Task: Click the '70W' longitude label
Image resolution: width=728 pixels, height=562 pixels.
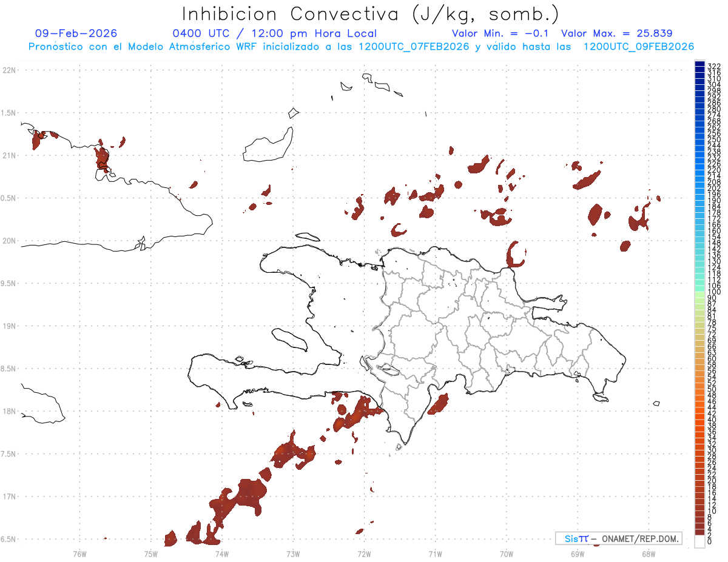Action: pos(507,554)
